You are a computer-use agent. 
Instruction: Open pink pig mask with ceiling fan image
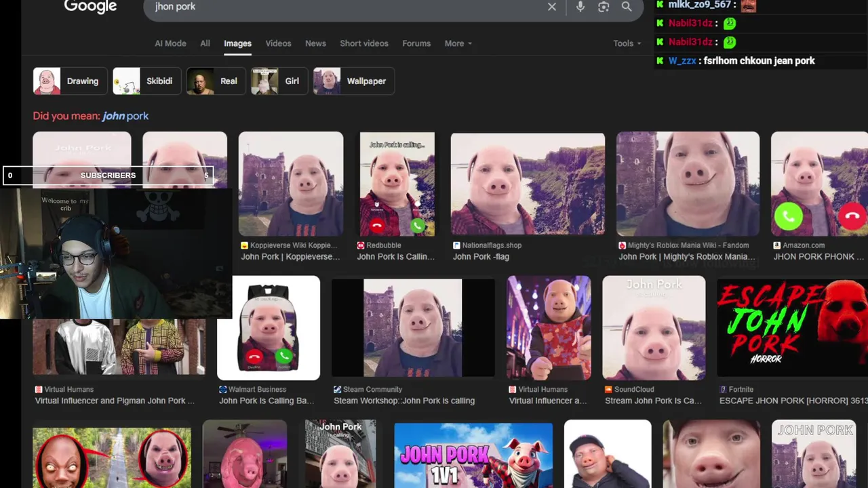244,454
